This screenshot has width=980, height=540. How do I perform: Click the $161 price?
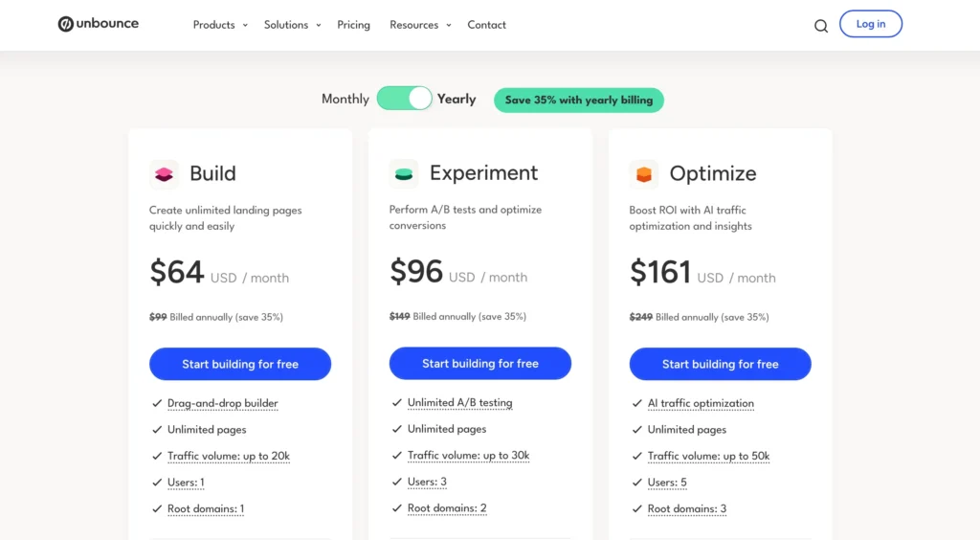pyautogui.click(x=660, y=273)
